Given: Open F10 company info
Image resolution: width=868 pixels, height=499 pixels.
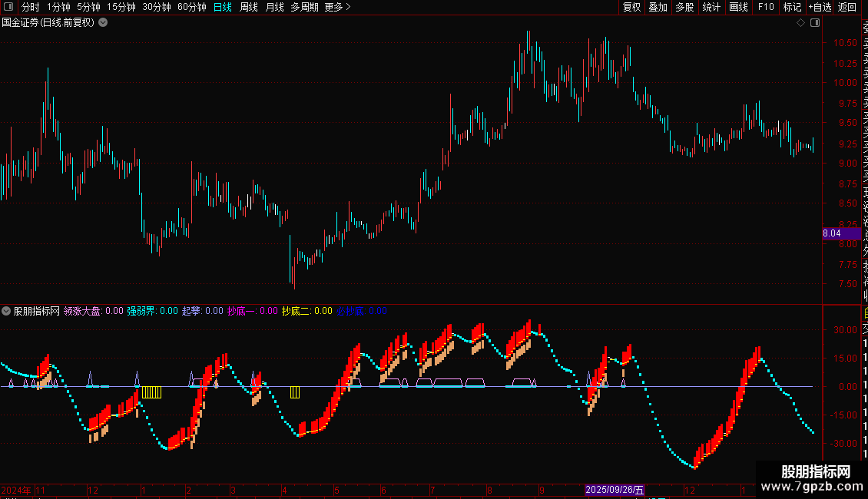Looking at the screenshot, I should click(766, 7).
